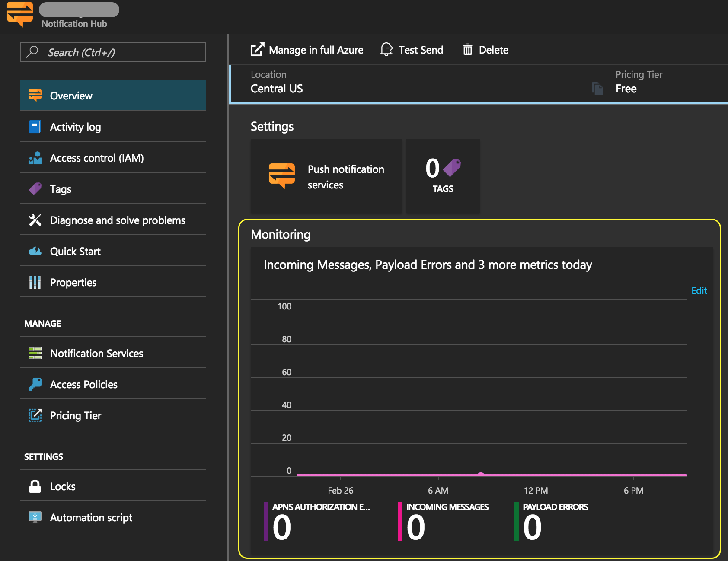Click the 12 PM axis label
728x561 pixels.
pyautogui.click(x=536, y=491)
